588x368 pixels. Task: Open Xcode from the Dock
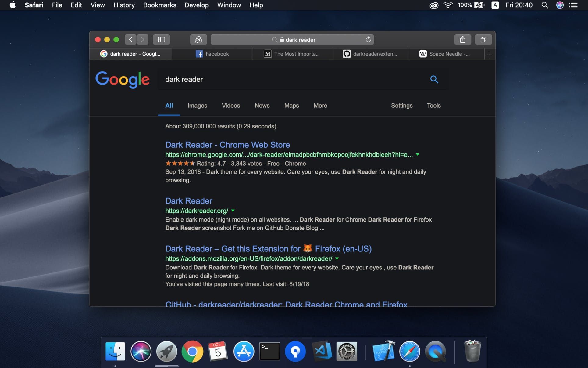383,352
